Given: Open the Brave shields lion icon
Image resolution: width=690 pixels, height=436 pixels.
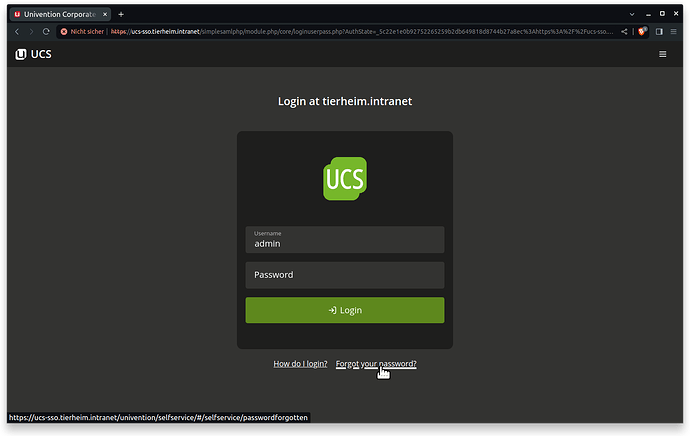Looking at the screenshot, I should [642, 31].
